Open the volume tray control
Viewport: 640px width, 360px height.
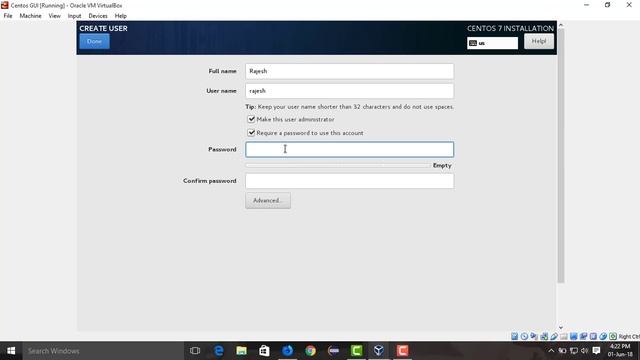tap(584, 351)
